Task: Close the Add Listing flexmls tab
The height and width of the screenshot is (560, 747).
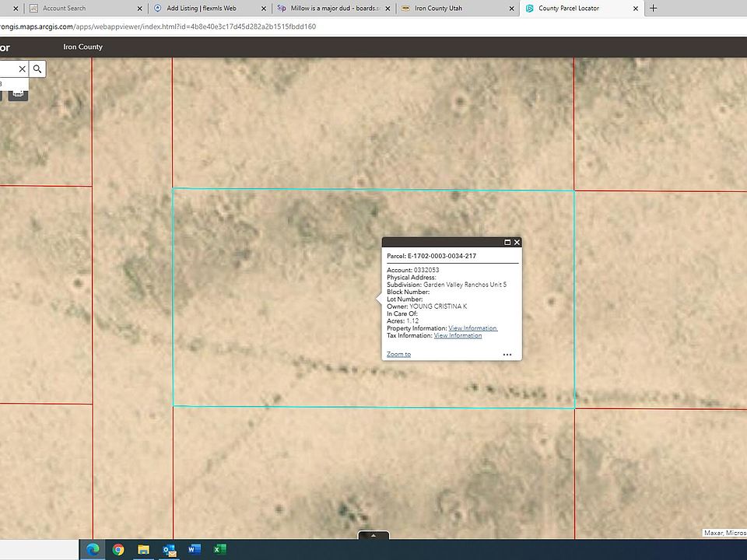Action: (264, 9)
